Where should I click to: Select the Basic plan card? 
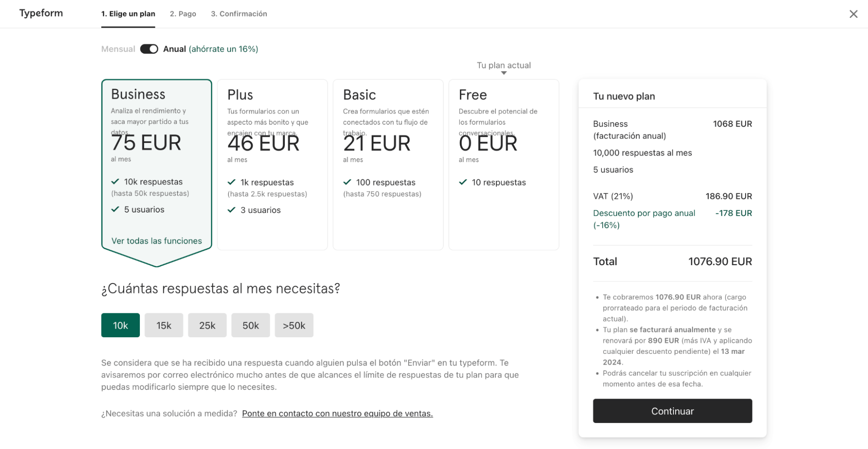pyautogui.click(x=388, y=164)
